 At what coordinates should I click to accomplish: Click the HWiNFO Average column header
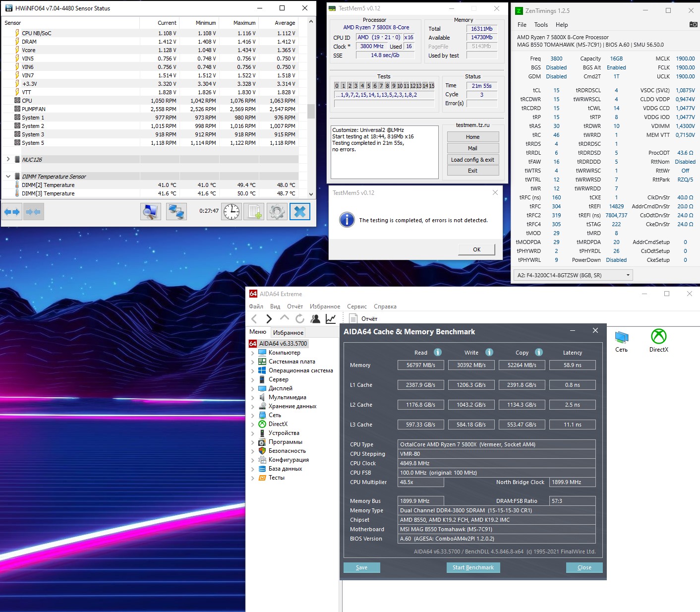279,23
